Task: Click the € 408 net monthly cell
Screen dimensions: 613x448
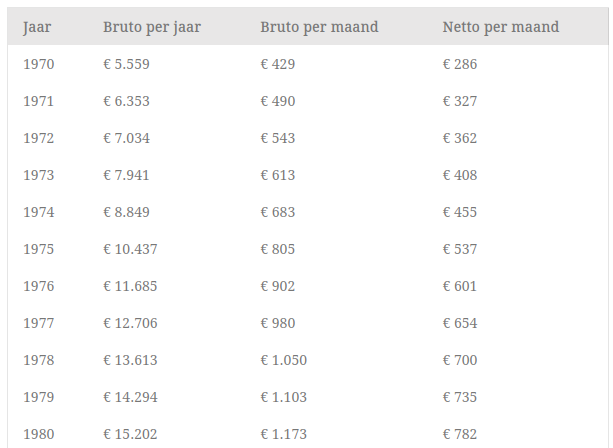Action: pos(460,175)
